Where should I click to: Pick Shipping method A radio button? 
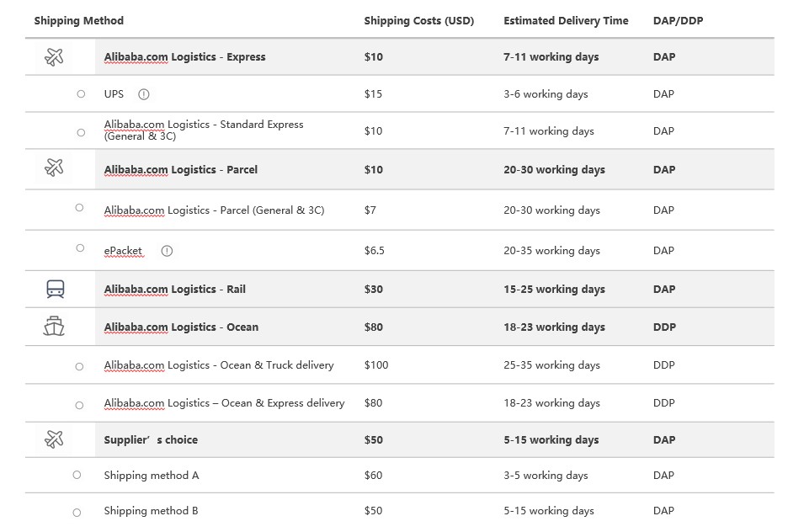click(x=77, y=475)
